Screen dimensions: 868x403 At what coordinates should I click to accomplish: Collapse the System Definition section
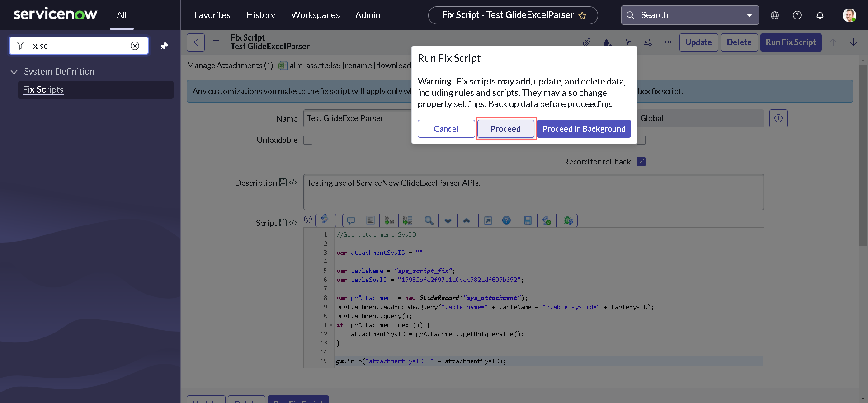pos(14,72)
